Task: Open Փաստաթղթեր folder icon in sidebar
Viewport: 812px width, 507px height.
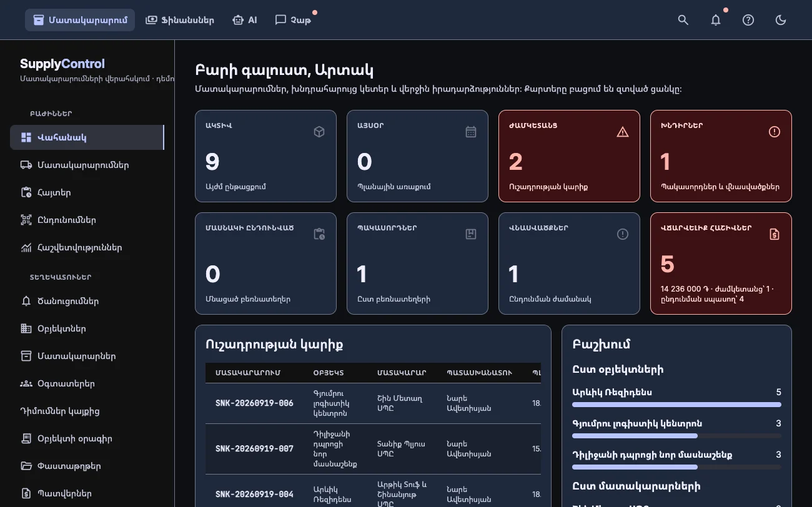Action: pyautogui.click(x=26, y=466)
